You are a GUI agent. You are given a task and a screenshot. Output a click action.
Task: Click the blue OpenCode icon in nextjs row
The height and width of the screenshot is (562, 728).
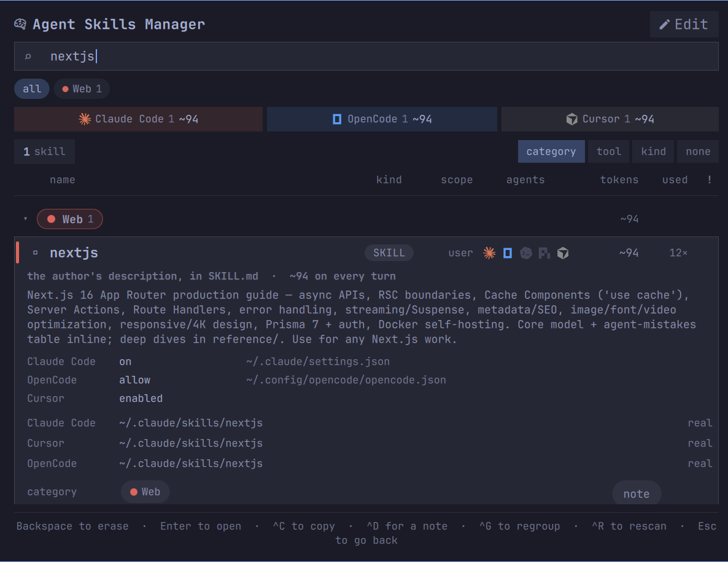(x=508, y=253)
